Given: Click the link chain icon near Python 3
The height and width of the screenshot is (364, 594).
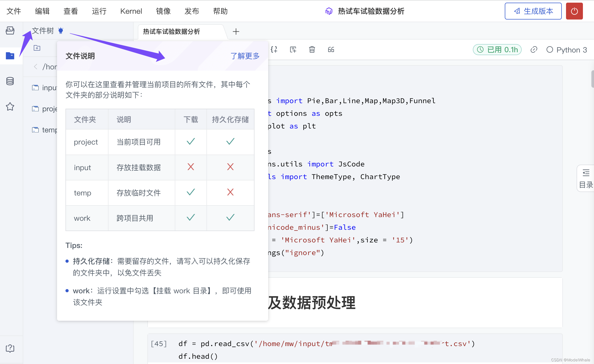Looking at the screenshot, I should 534,50.
